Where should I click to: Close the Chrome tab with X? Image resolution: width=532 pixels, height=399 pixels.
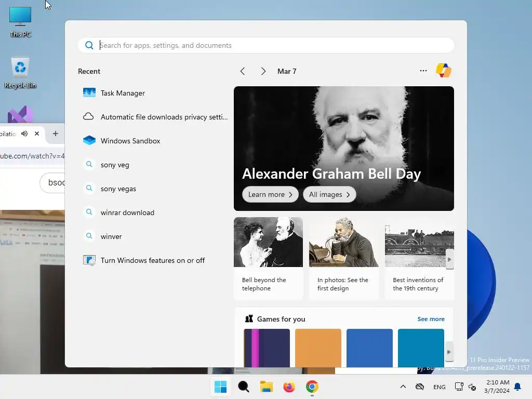click(37, 134)
